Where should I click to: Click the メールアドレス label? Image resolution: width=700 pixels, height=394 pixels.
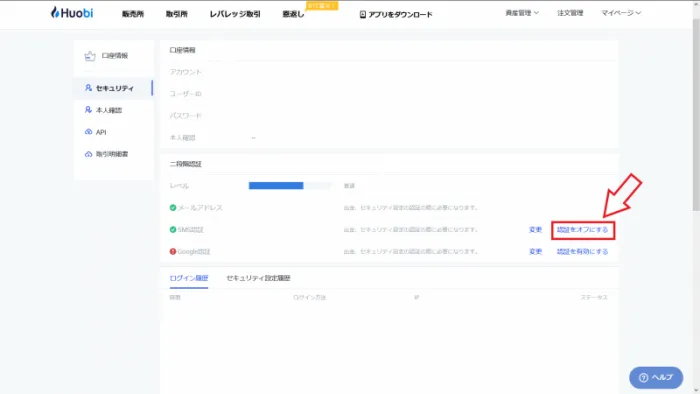[x=200, y=207]
